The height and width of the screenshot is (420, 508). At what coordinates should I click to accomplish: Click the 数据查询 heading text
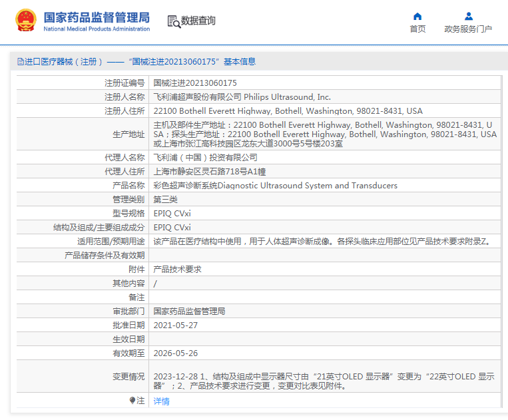[198, 21]
